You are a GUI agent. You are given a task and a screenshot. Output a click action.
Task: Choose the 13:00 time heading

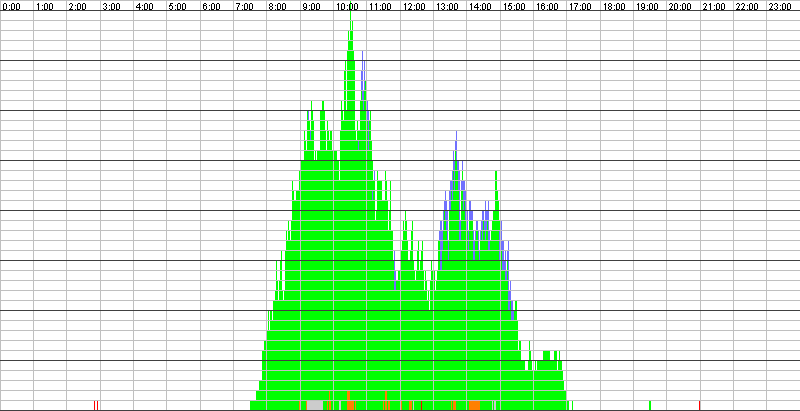[x=447, y=7]
